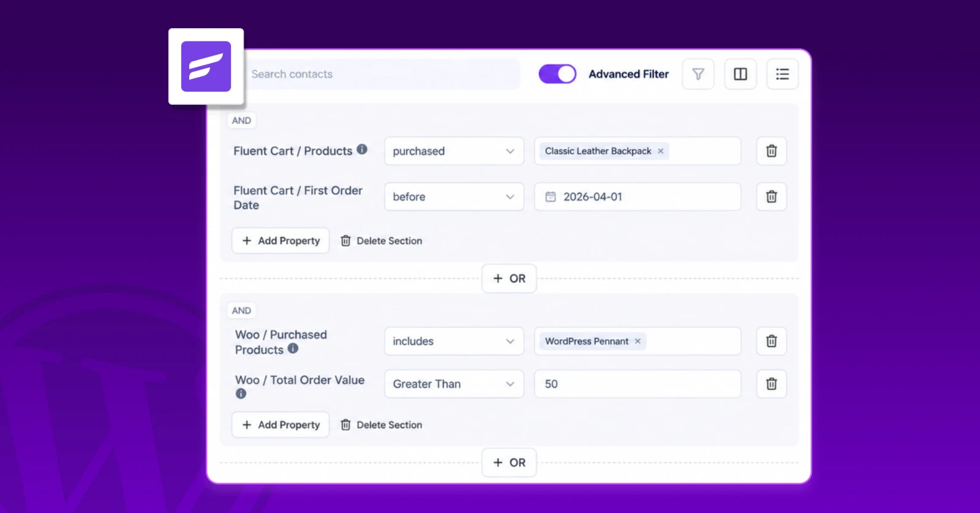
Task: Click the products field with WordPress Pennant
Action: tap(638, 341)
